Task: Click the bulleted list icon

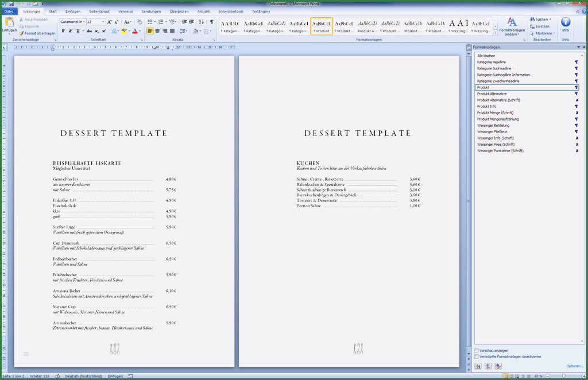Action: pos(150,22)
